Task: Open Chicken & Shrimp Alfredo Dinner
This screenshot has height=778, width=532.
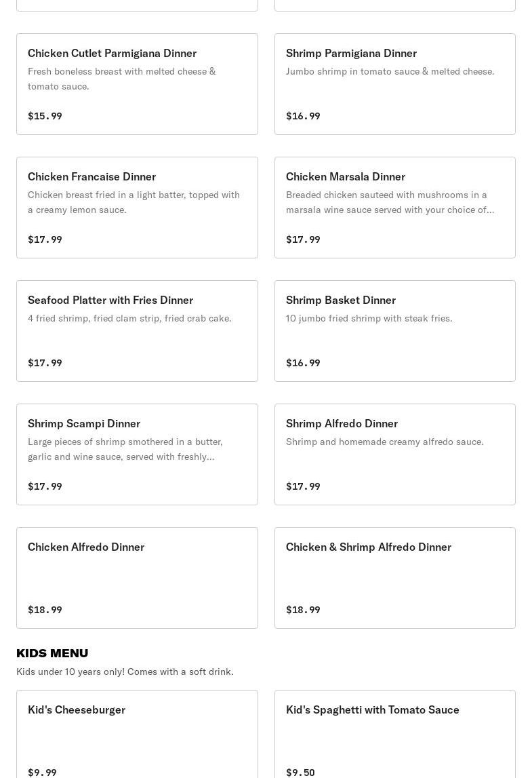Action: click(368, 547)
